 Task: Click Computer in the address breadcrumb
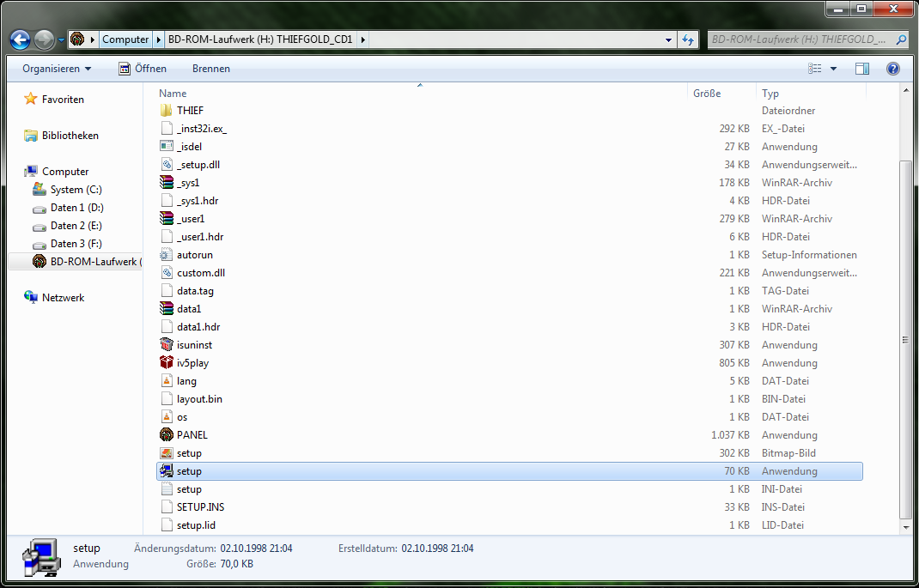pyautogui.click(x=125, y=39)
